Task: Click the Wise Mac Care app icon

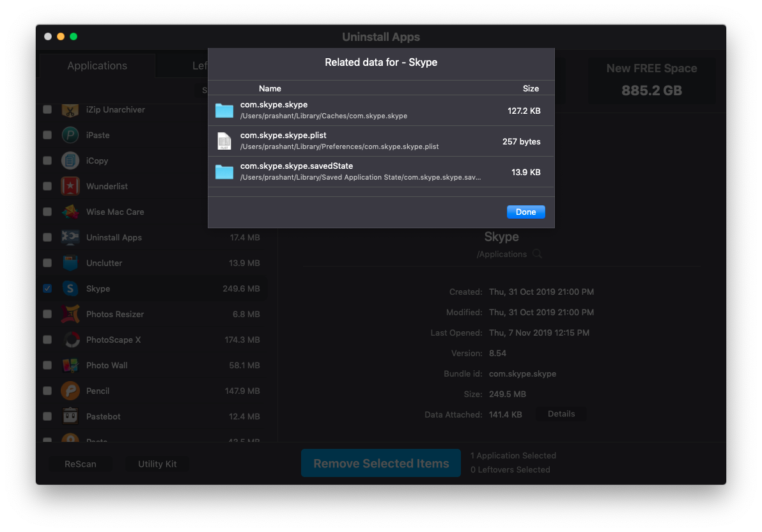Action: [70, 212]
